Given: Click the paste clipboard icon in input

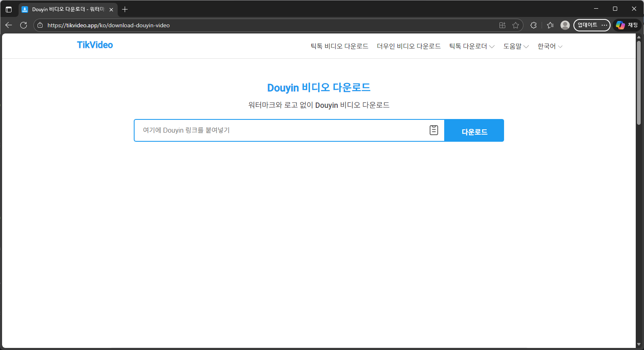Looking at the screenshot, I should coord(434,130).
